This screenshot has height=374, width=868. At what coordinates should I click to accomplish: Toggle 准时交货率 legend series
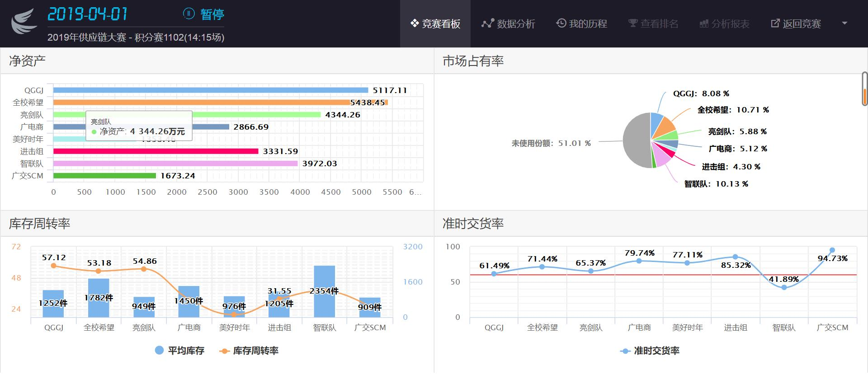point(650,351)
